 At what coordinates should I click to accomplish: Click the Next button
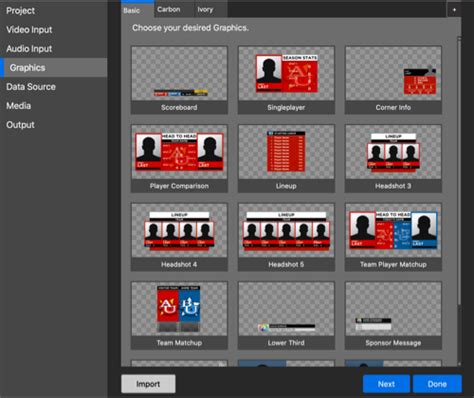pos(386,384)
